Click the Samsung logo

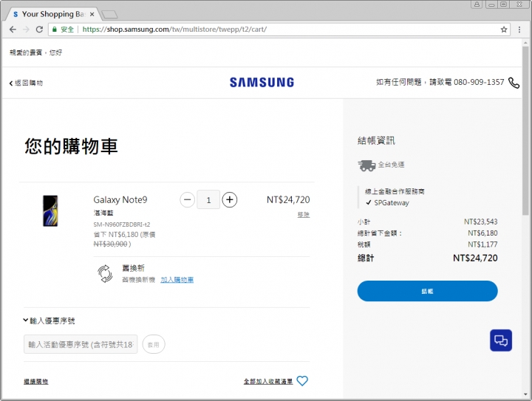click(x=262, y=83)
